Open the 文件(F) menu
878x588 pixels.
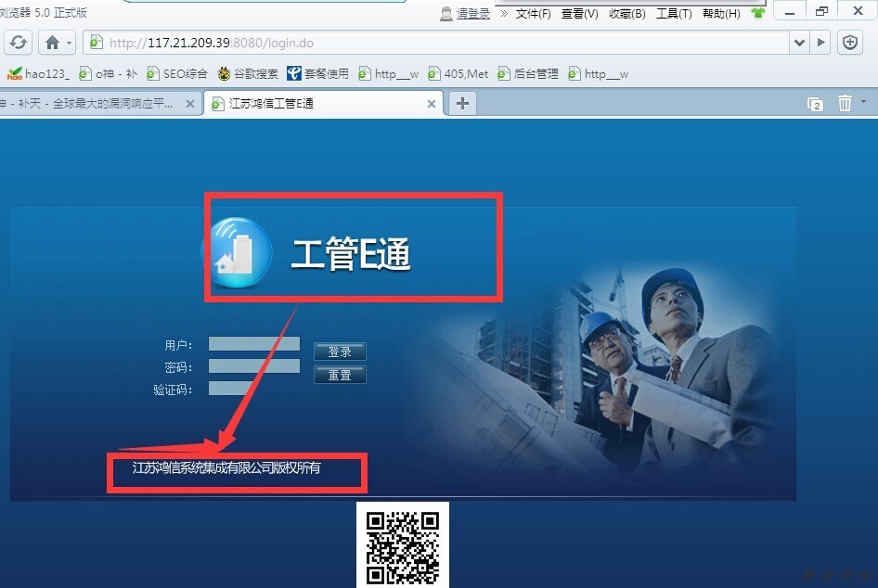tap(533, 13)
